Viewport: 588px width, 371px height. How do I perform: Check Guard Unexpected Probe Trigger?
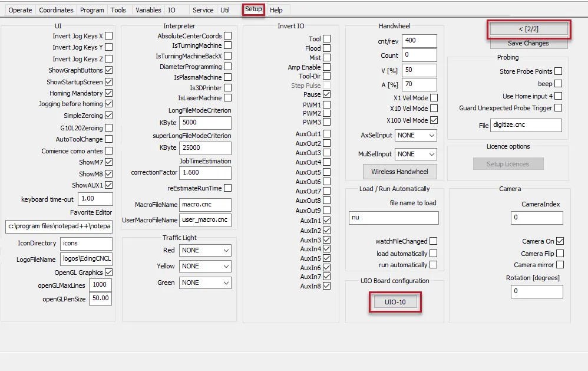click(559, 108)
